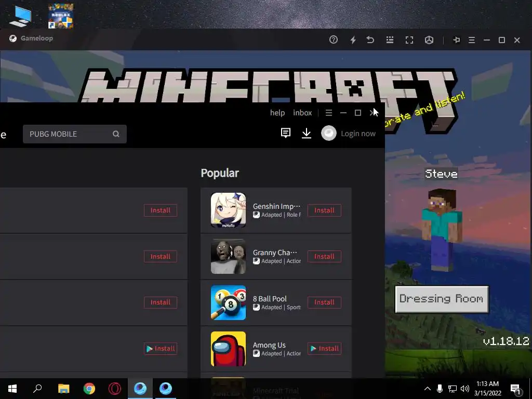Switch to the second Gameloop taskbar icon
This screenshot has width=532, height=399.
[x=166, y=389]
